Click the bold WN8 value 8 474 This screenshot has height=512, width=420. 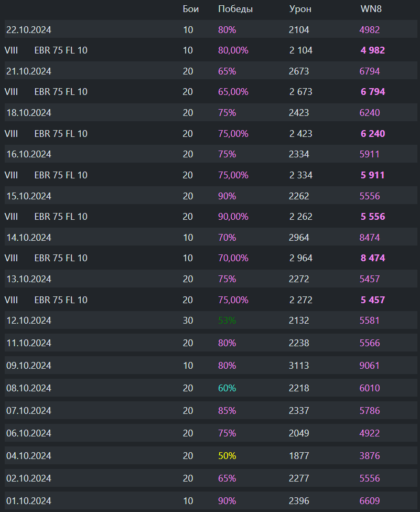(372, 258)
